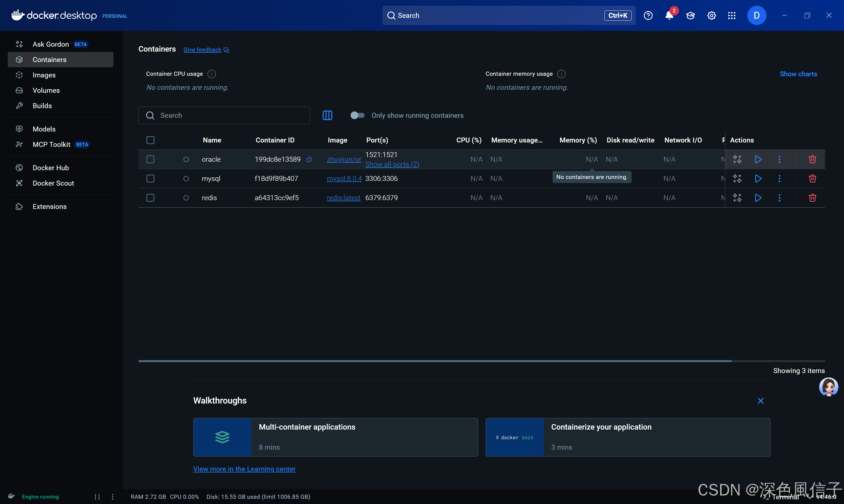Check the select all containers checkbox
844x504 pixels.
coord(150,140)
